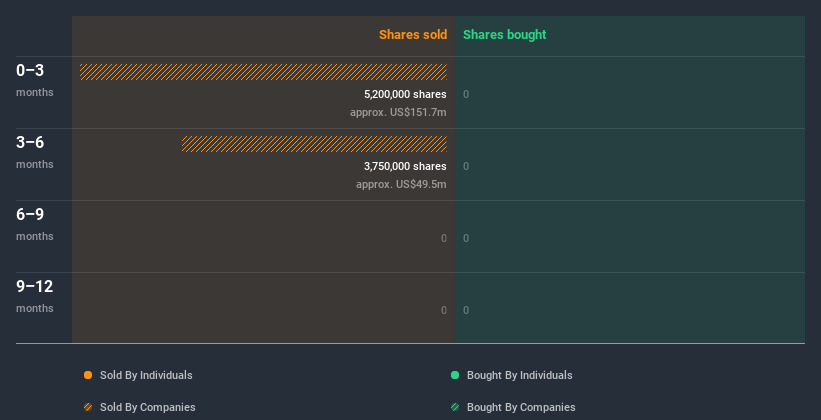Select the Shares bought column header
Image resolution: width=821 pixels, height=420 pixels.
pos(504,35)
